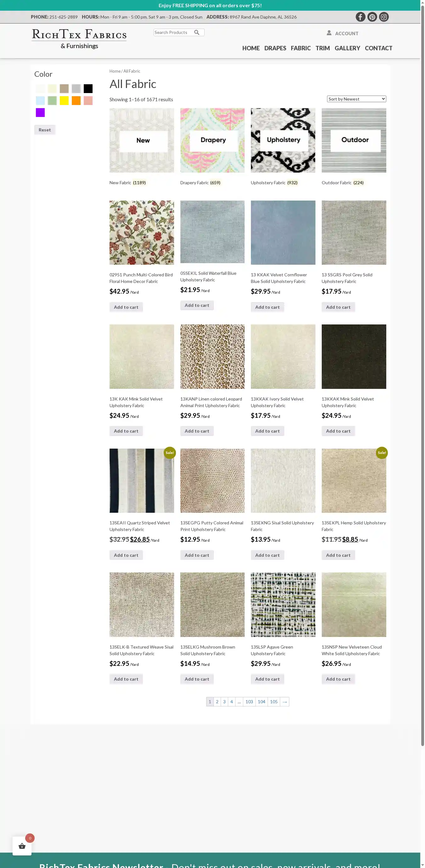Click the account user icon

[x=329, y=33]
